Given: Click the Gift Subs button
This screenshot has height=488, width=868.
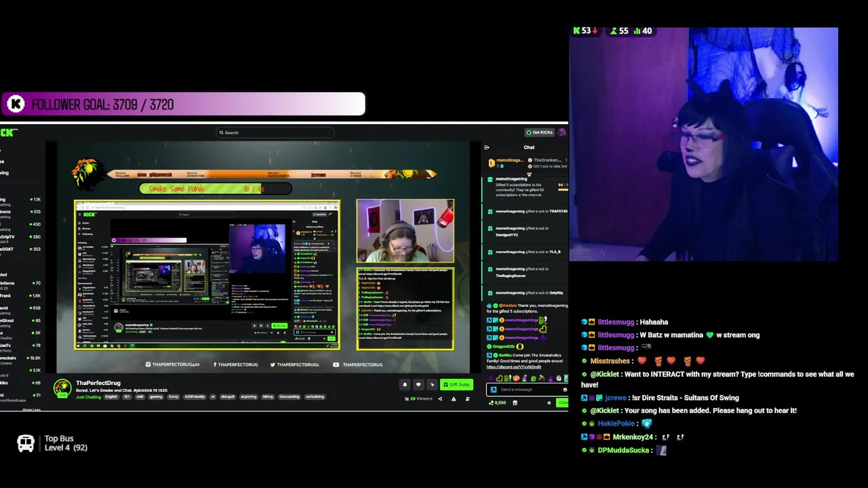Looking at the screenshot, I should 456,384.
